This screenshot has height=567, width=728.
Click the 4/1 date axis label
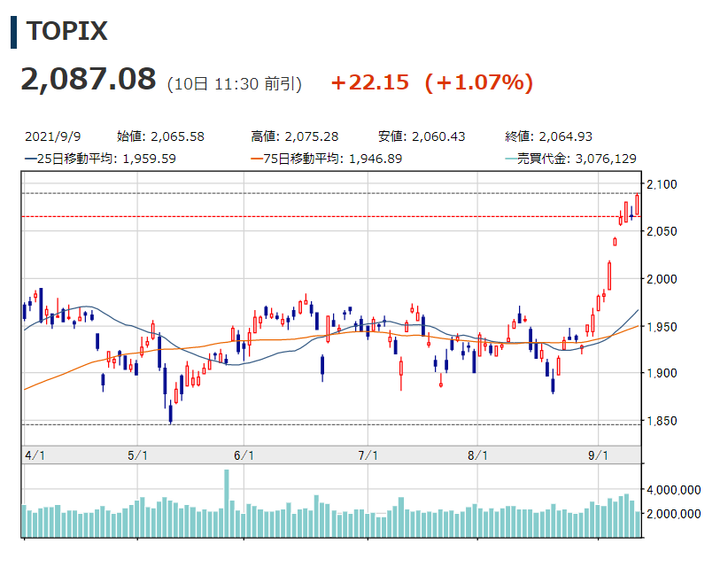coord(35,455)
